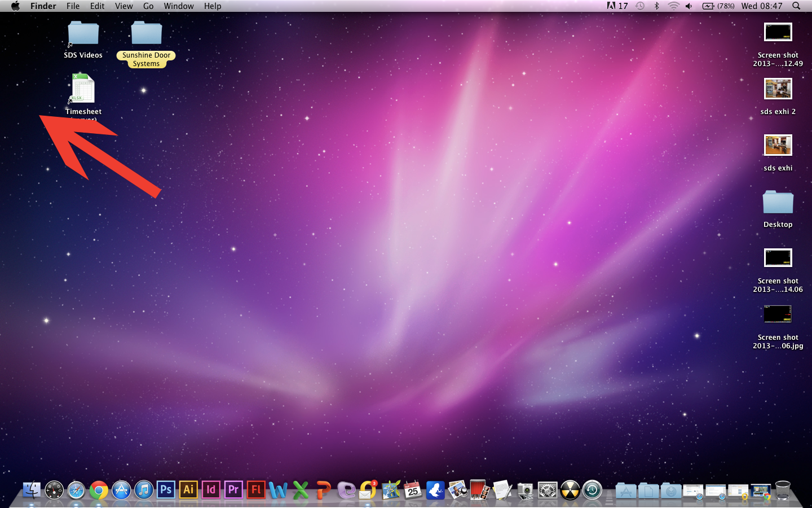Image resolution: width=812 pixels, height=508 pixels.
Task: Open the Go menu
Action: 148,6
